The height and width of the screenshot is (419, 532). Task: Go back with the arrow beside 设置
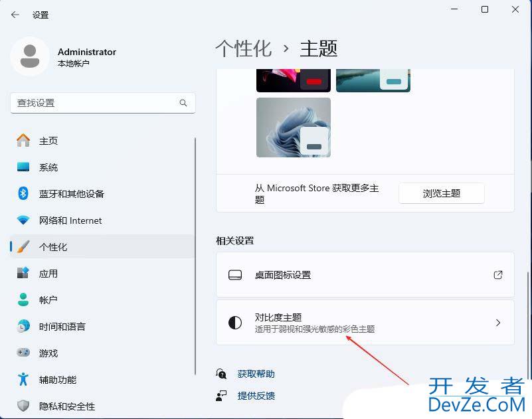tap(15, 15)
